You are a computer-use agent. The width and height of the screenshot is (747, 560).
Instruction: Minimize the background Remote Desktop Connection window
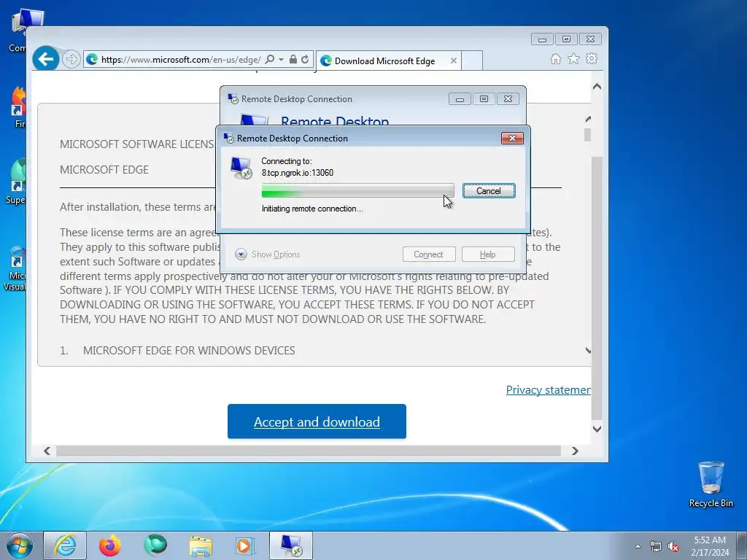[460, 99]
